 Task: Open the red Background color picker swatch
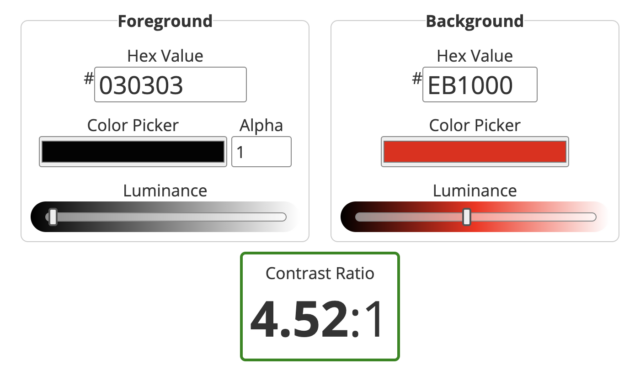(475, 151)
